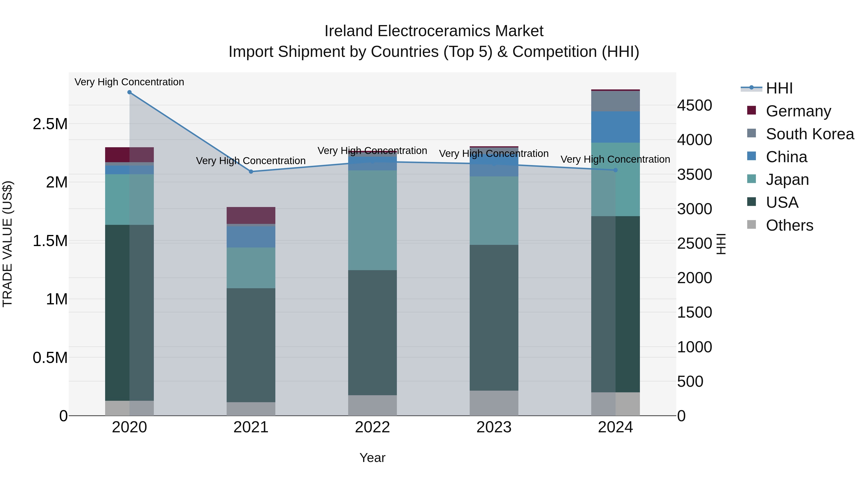The height and width of the screenshot is (488, 868).
Task: Click the 2024 HHI data point
Action: [616, 170]
